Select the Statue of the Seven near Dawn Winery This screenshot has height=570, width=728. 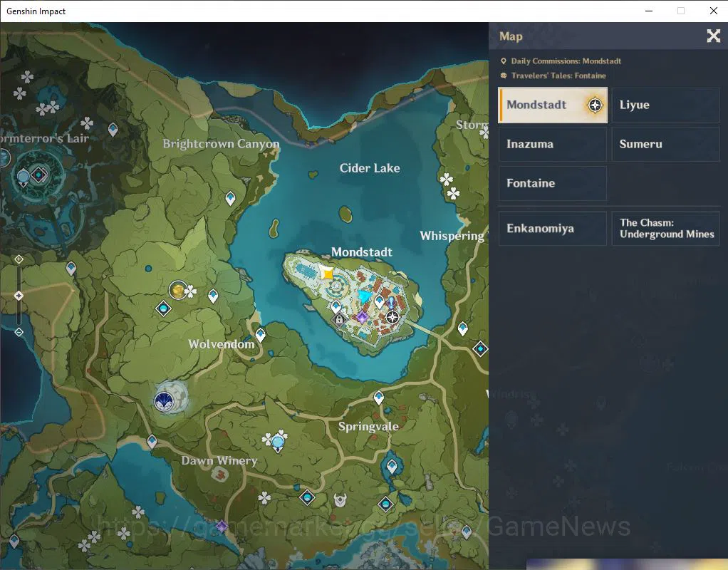click(278, 443)
